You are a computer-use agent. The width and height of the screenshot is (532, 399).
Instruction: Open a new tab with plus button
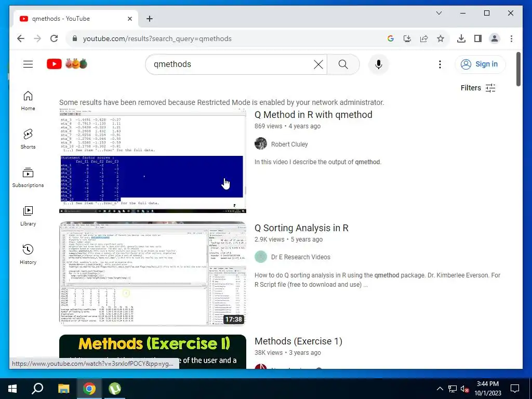tap(150, 19)
